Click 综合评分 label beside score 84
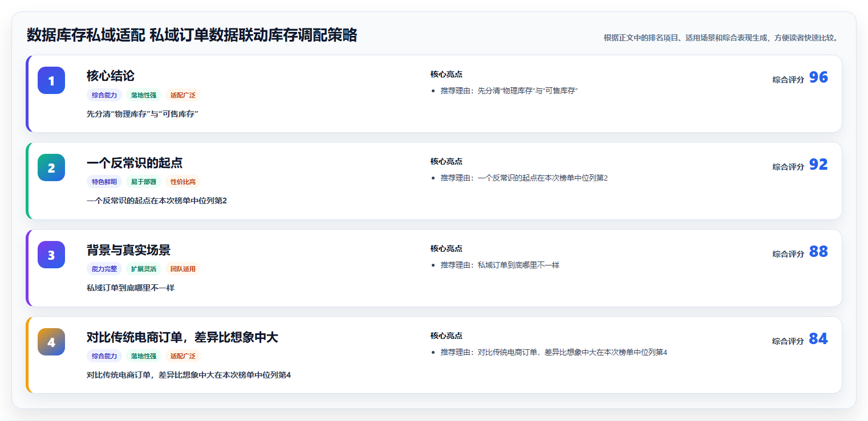The height and width of the screenshot is (421, 868). tap(788, 341)
